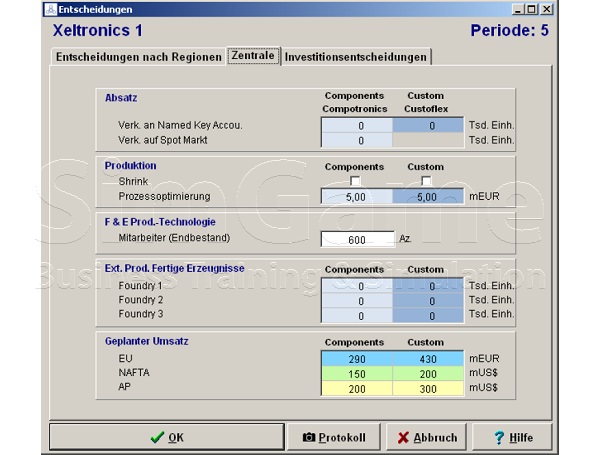Click the Xeltronics 1 company title

tap(98, 30)
